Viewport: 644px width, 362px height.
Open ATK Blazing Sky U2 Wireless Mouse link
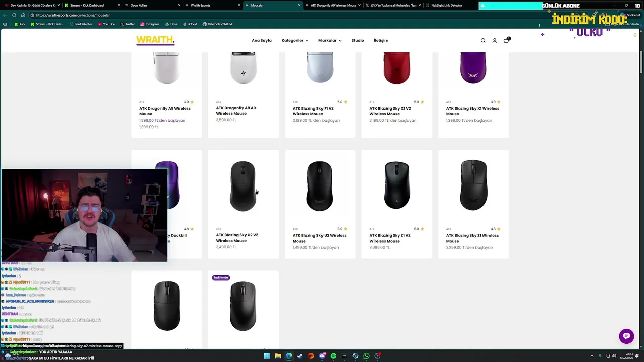point(319,238)
